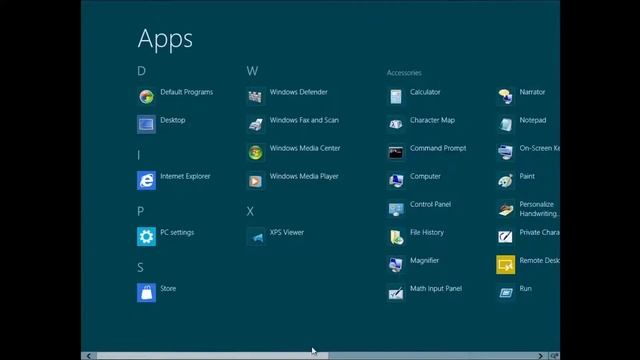Open Personalize Handwriting icon
Screen dimensions: 640x360
point(505,209)
